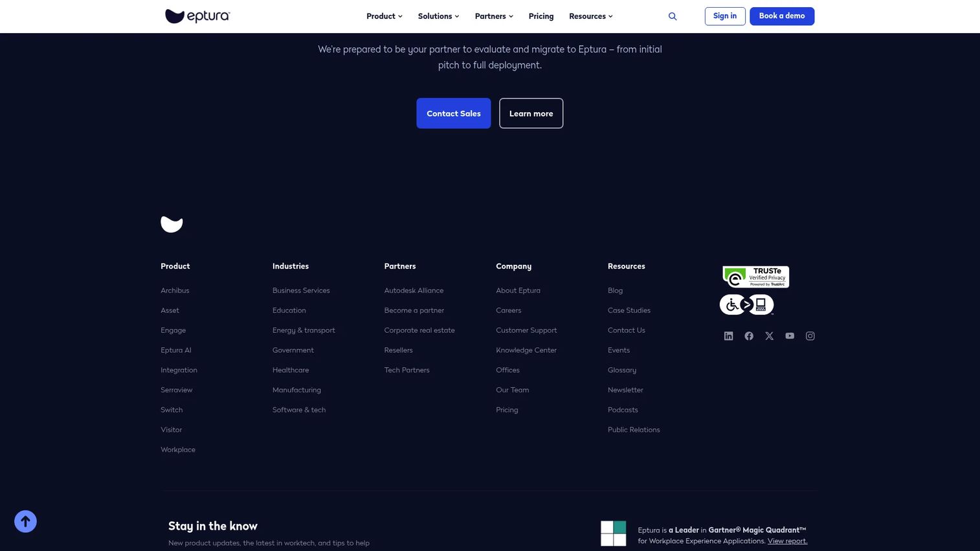Expand the Partners dropdown in navbar

tap(494, 16)
